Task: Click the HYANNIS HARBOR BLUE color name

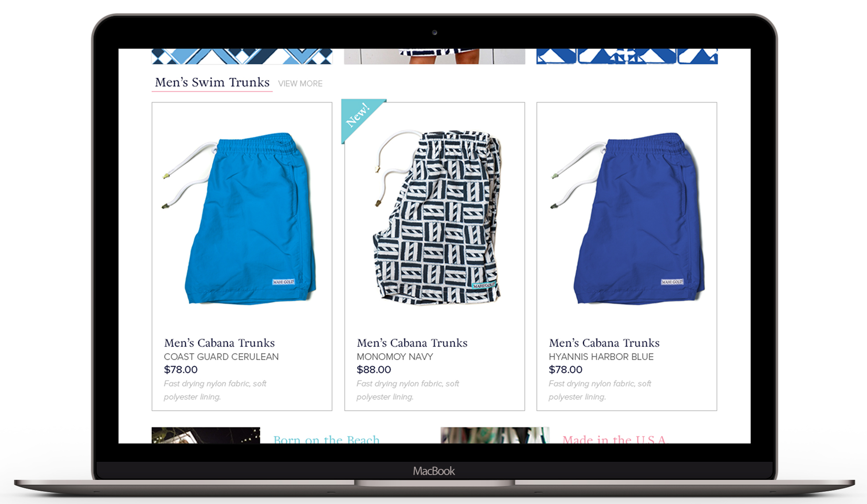Action: pos(601,357)
